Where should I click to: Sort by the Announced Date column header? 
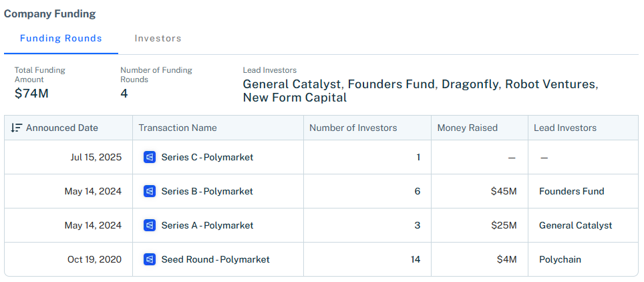tap(62, 128)
